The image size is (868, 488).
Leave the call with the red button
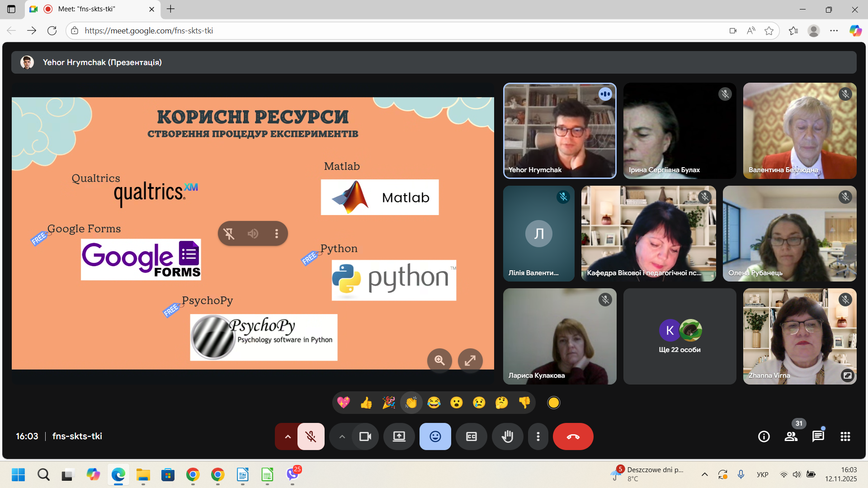tap(573, 436)
